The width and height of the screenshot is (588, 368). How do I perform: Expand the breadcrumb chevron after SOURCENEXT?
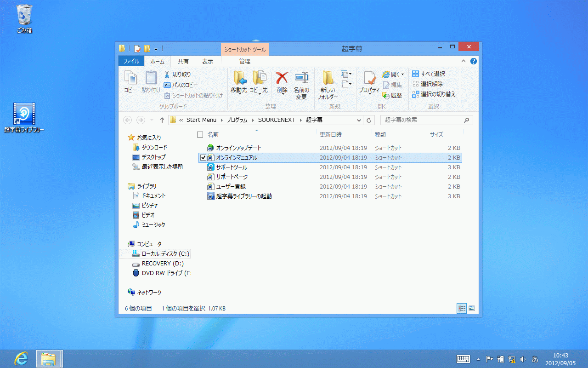[301, 120]
